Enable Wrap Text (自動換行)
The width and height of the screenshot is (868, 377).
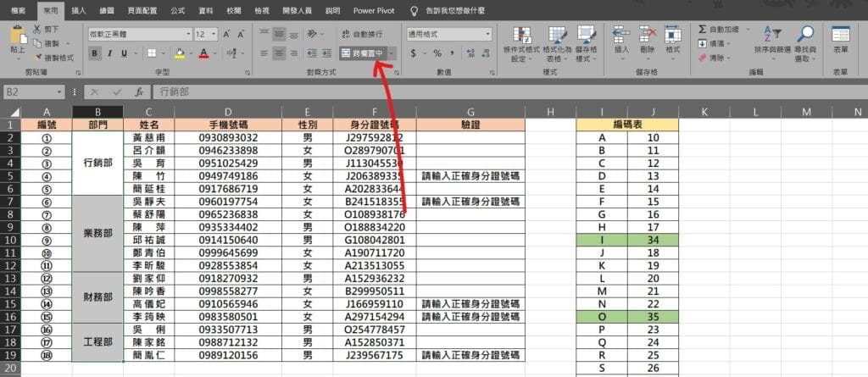click(361, 35)
